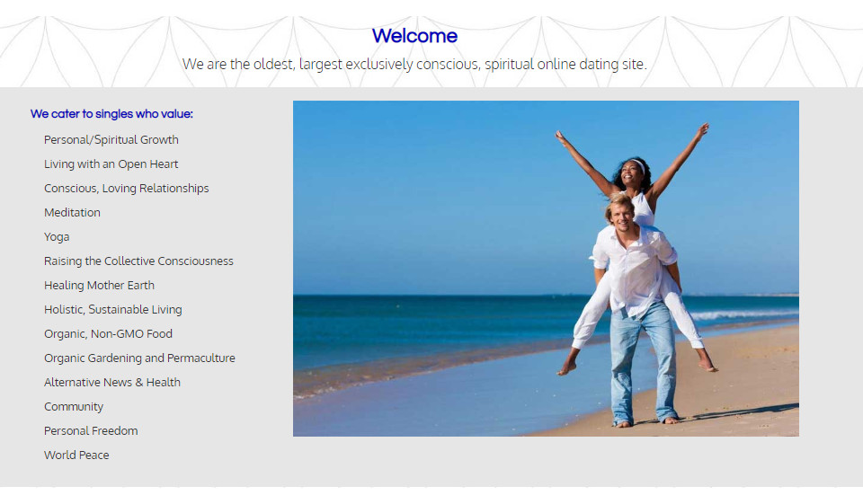Select Alternative News & Health
Viewport: 863px width, 504px height.
coord(112,383)
